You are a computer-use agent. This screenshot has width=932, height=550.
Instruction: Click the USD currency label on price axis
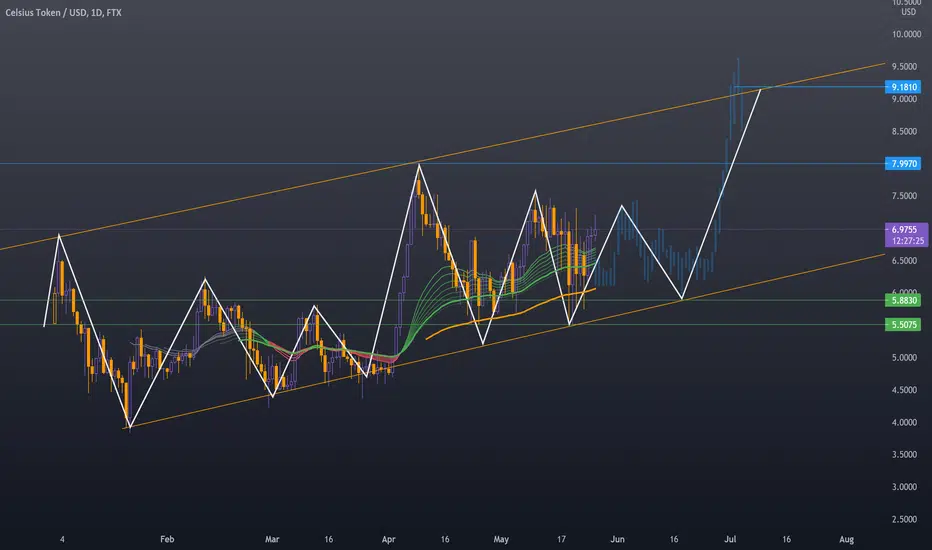908,12
